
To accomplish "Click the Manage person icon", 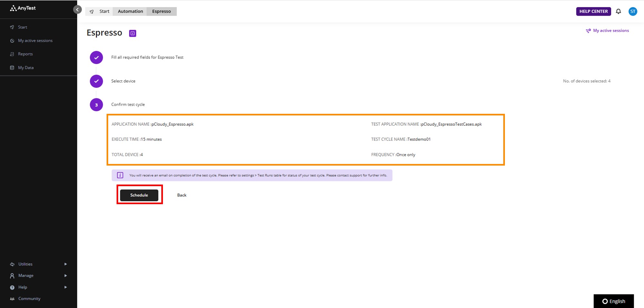I will pos(12,276).
